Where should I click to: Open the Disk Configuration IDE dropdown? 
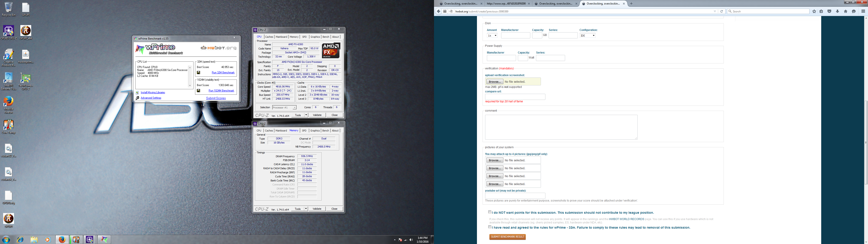pyautogui.click(x=587, y=35)
